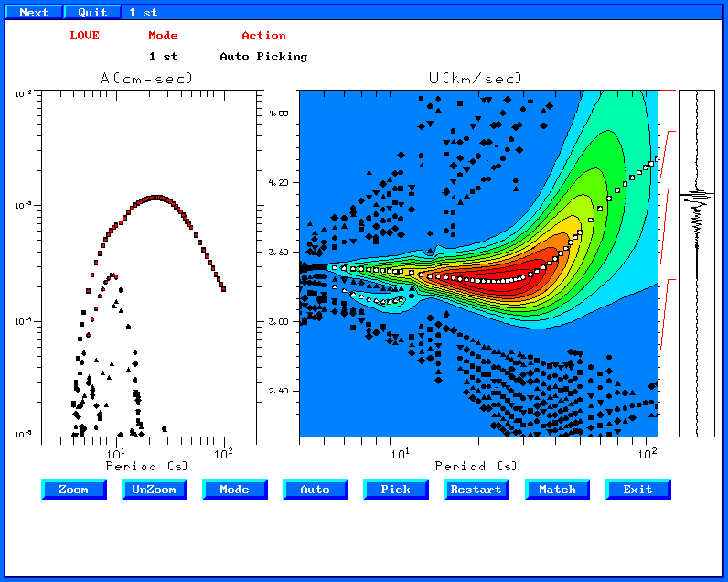Click the U(km/sec) plot title
The width and height of the screenshot is (728, 582).
(476, 79)
